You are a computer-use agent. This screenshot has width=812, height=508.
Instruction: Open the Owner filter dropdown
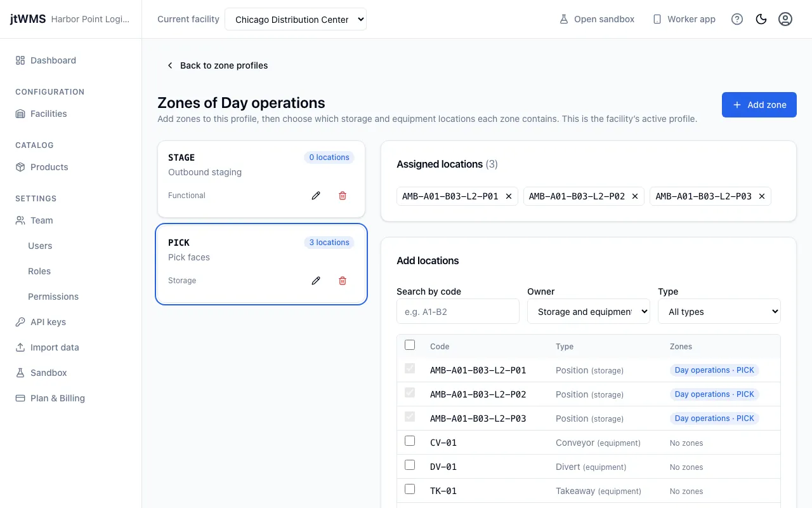click(x=589, y=312)
